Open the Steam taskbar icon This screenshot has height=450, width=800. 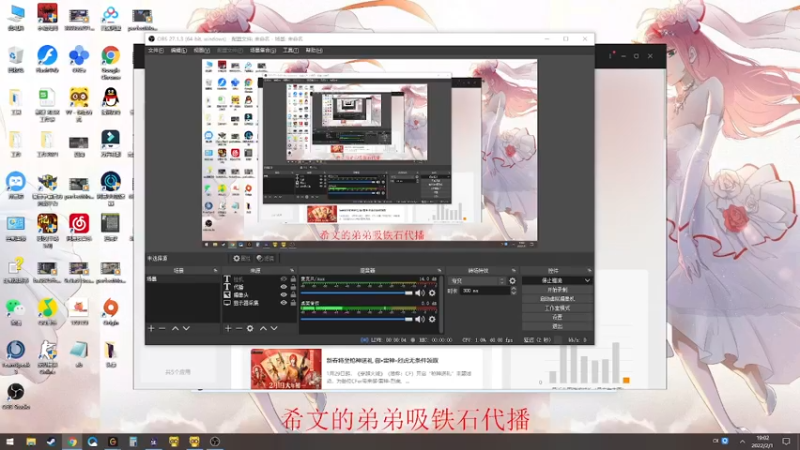(51, 441)
